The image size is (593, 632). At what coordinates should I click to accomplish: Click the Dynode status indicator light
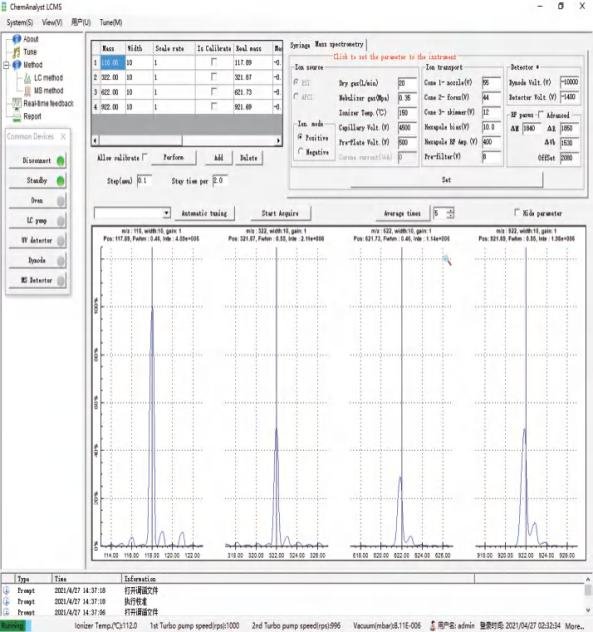[60, 261]
